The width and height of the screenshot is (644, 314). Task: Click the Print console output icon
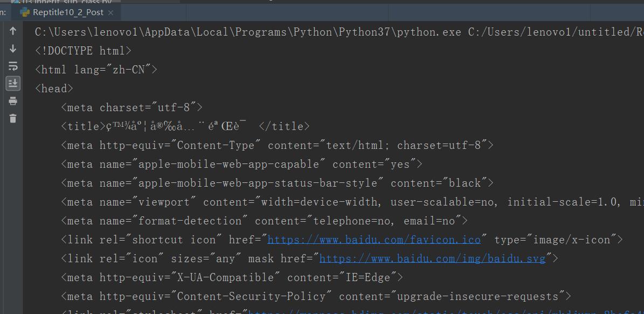[13, 101]
